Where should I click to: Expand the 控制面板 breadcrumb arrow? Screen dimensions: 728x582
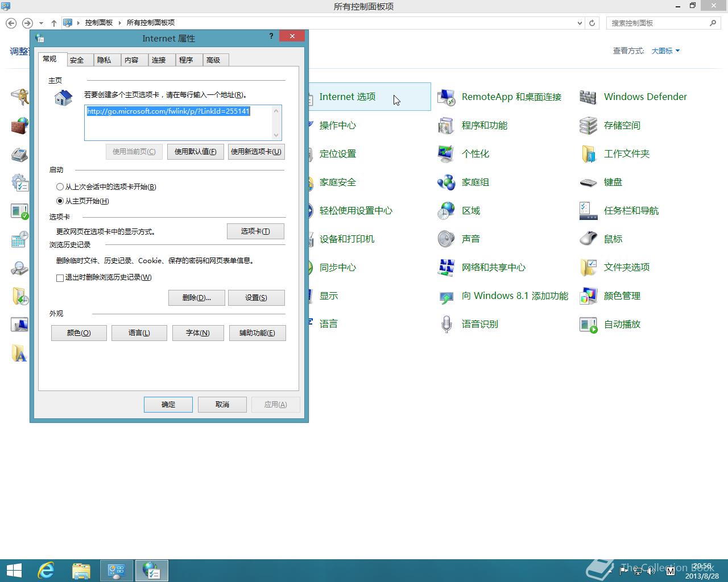tap(120, 23)
